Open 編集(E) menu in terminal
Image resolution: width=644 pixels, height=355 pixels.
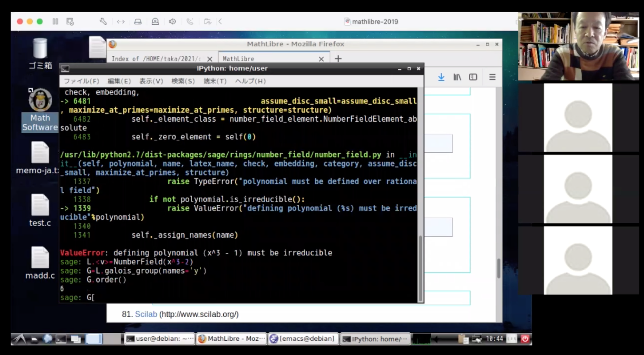pos(119,81)
